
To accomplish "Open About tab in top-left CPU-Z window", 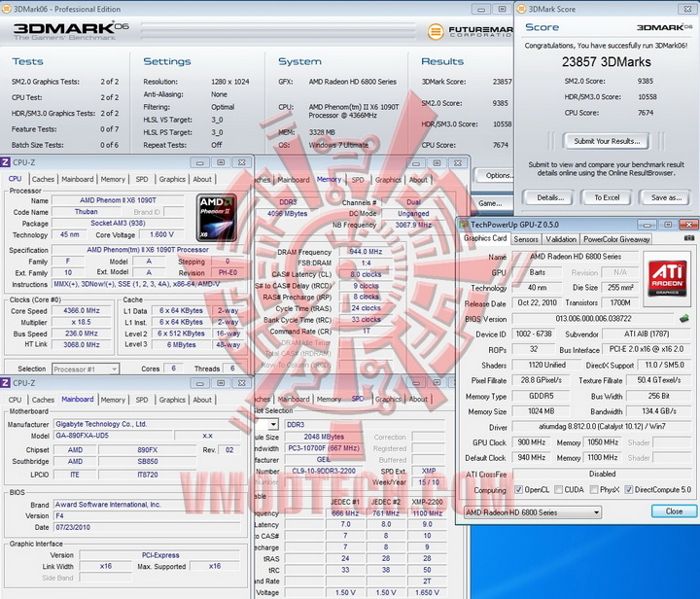I will 202,179.
